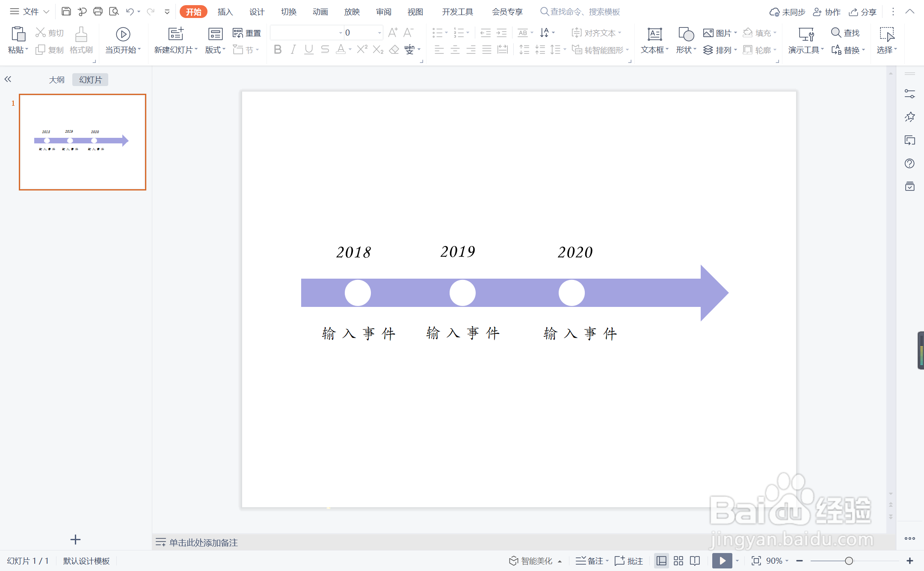924x571 pixels.
Task: Switch to the Outline (大纲) panel tab
Action: tap(56, 80)
